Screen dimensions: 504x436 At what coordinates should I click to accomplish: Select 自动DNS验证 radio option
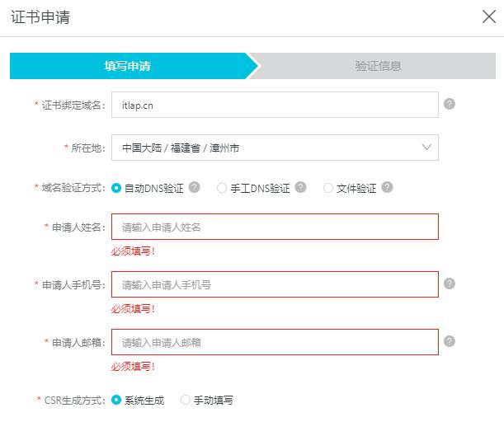click(x=116, y=188)
